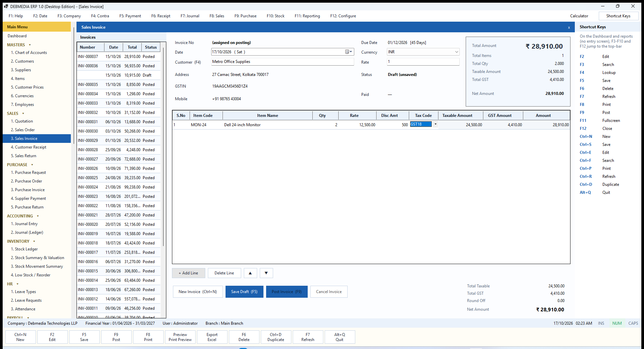Image resolution: width=644 pixels, height=349 pixels.
Task: Click the Dell 24-inch Monitor item name cell
Action: pyautogui.click(x=267, y=125)
